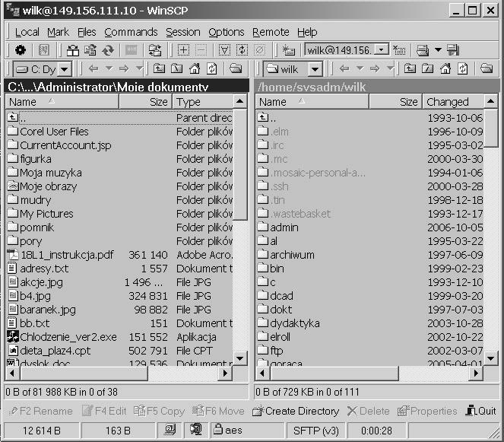The width and height of the screenshot is (504, 442).
Task: Click the remote panel Forward arrow
Action: pos(375,68)
